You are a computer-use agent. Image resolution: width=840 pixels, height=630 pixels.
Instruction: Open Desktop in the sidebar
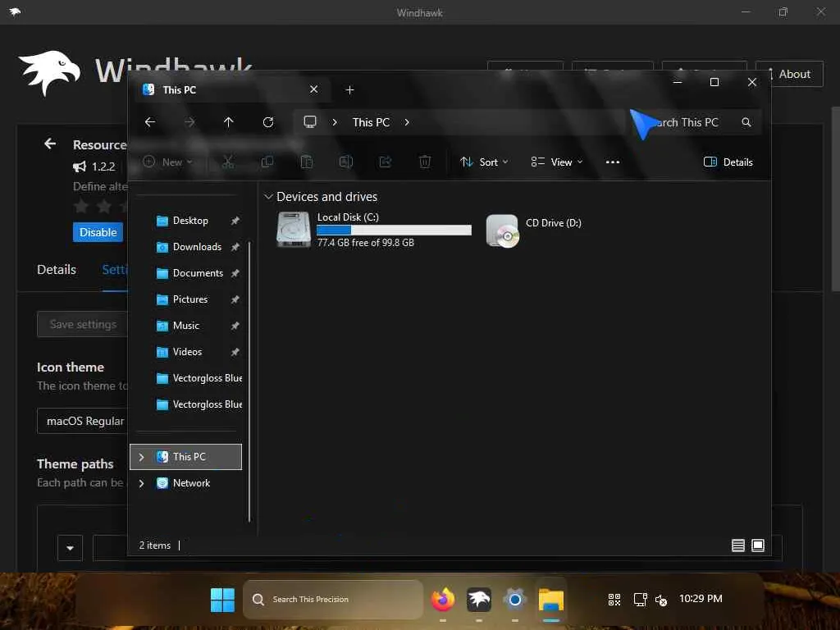[189, 221]
